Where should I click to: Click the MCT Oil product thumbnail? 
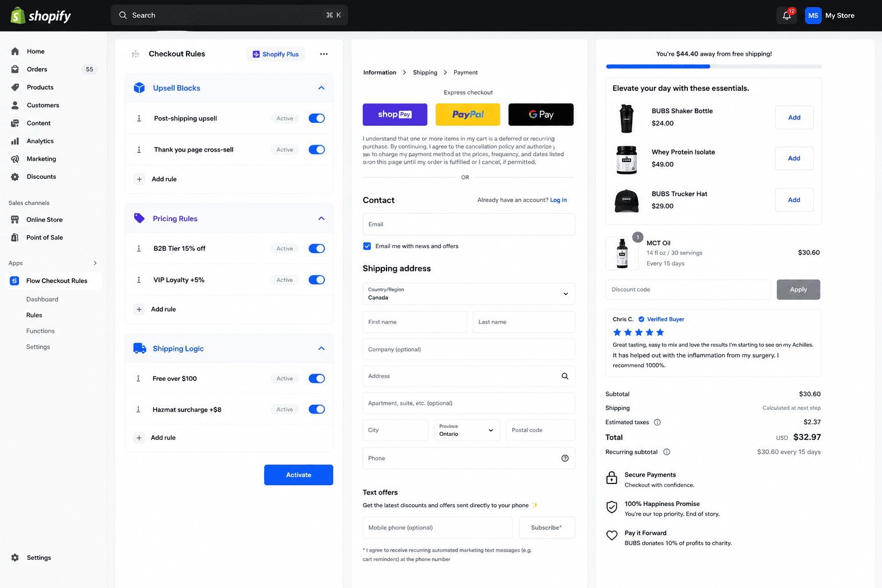(x=622, y=253)
